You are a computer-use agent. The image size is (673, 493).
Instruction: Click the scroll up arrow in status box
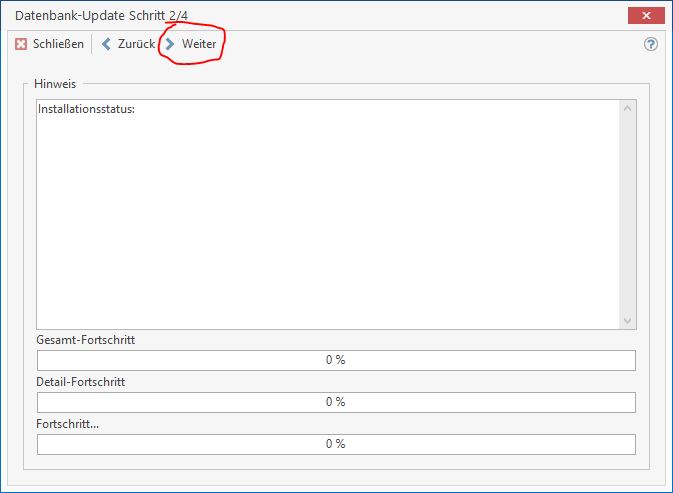627,108
